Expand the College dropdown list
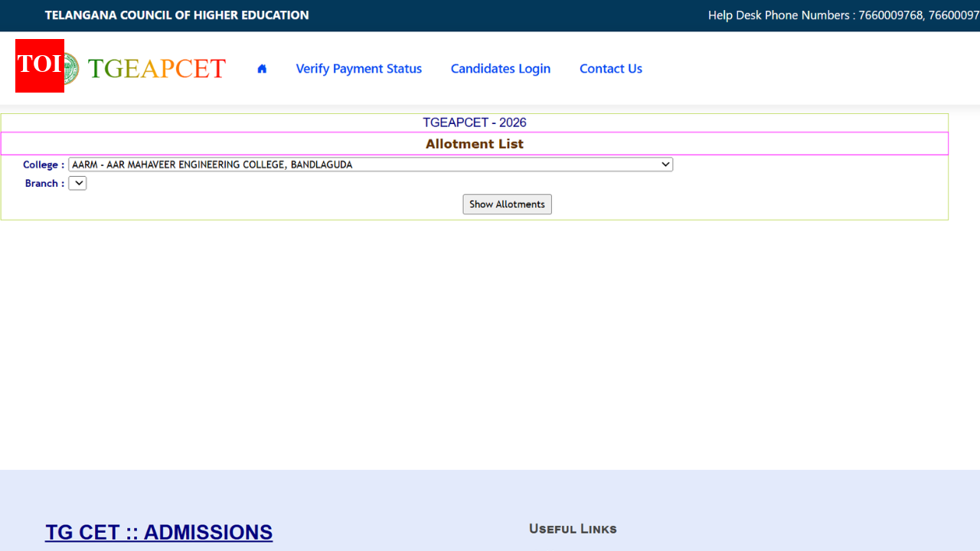 tap(371, 165)
